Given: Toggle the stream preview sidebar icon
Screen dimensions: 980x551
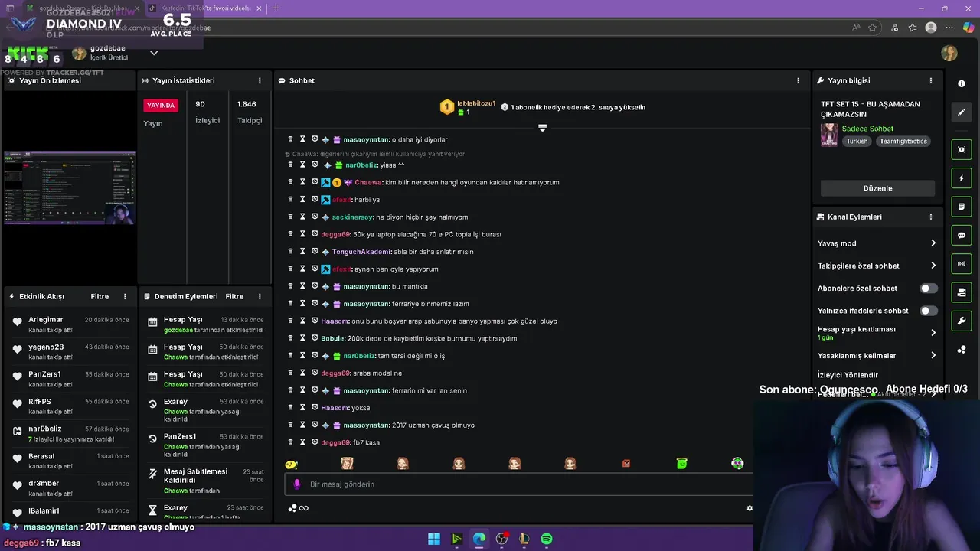Looking at the screenshot, I should pos(962,149).
